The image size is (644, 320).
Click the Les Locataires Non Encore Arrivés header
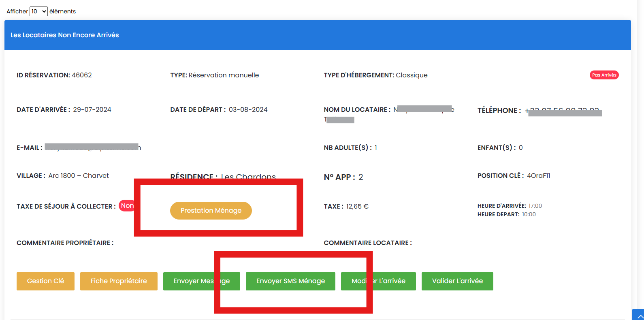(x=65, y=35)
